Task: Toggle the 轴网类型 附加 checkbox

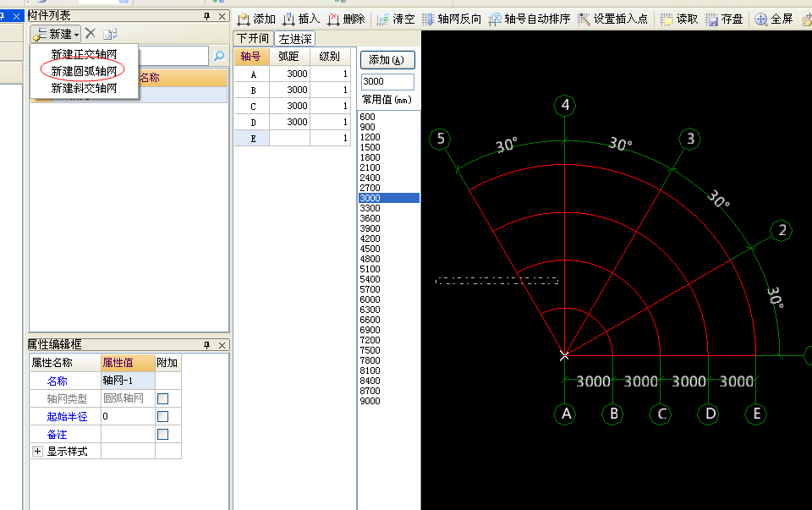Action: pyautogui.click(x=162, y=398)
